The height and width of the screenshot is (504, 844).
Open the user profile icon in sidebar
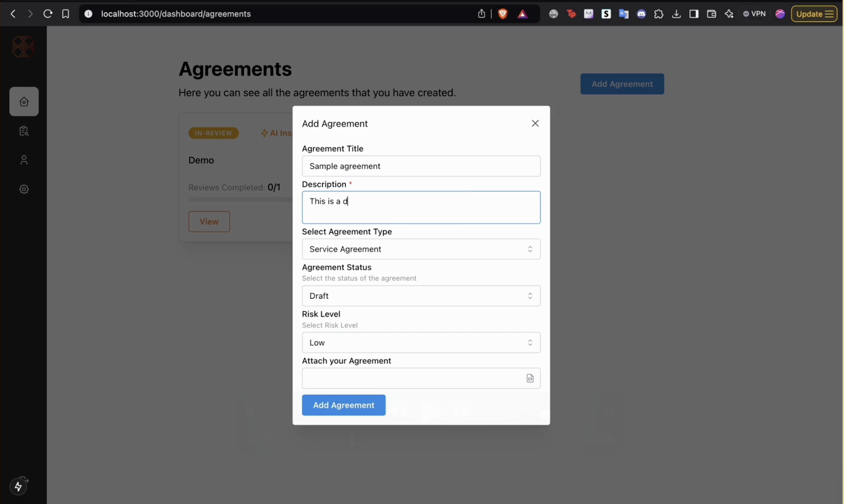[24, 160]
